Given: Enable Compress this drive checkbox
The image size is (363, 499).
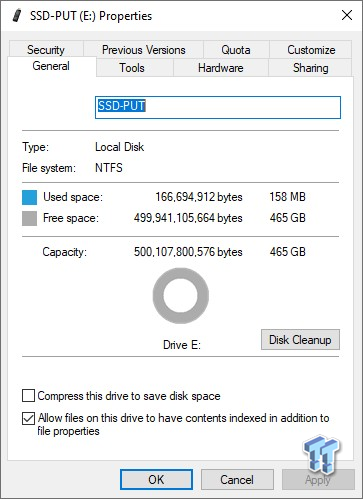Looking at the screenshot, I should (28, 396).
